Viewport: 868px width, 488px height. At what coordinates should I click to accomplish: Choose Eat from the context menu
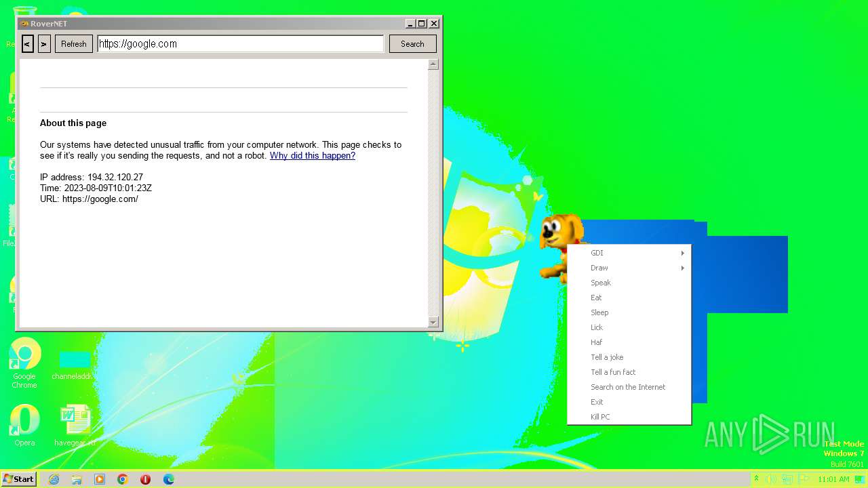(x=629, y=298)
